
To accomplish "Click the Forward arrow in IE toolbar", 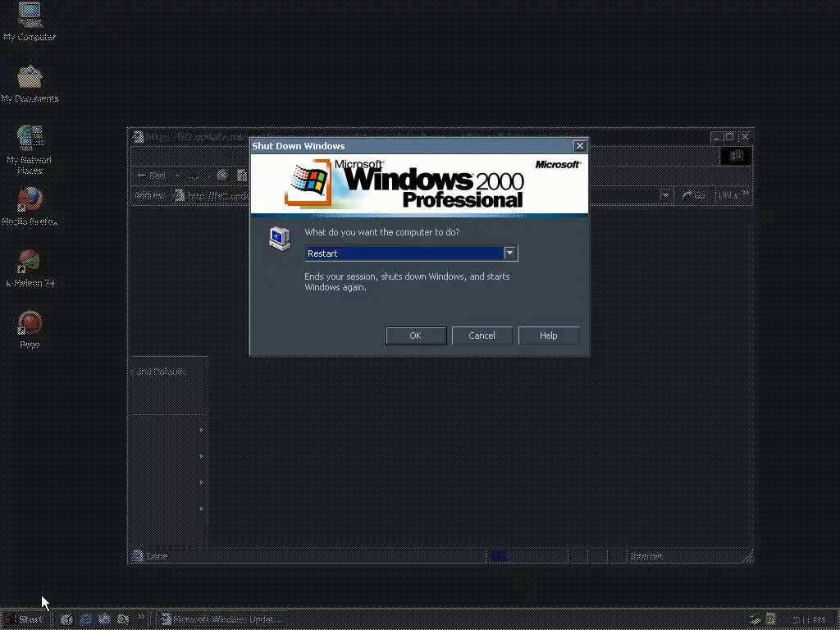I will [194, 176].
